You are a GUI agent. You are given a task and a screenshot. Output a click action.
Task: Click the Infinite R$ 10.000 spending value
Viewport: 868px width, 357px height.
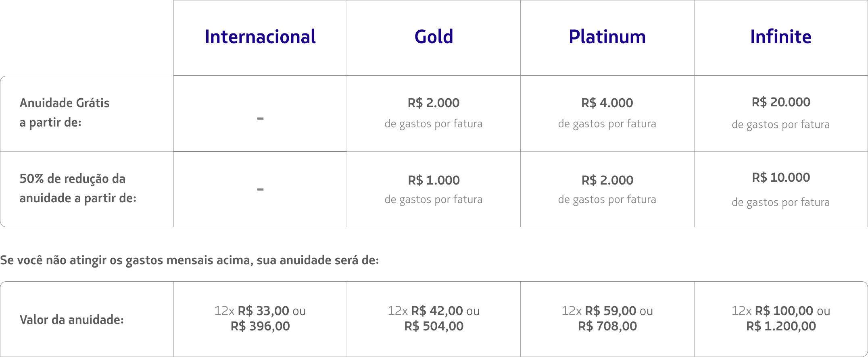[781, 177]
